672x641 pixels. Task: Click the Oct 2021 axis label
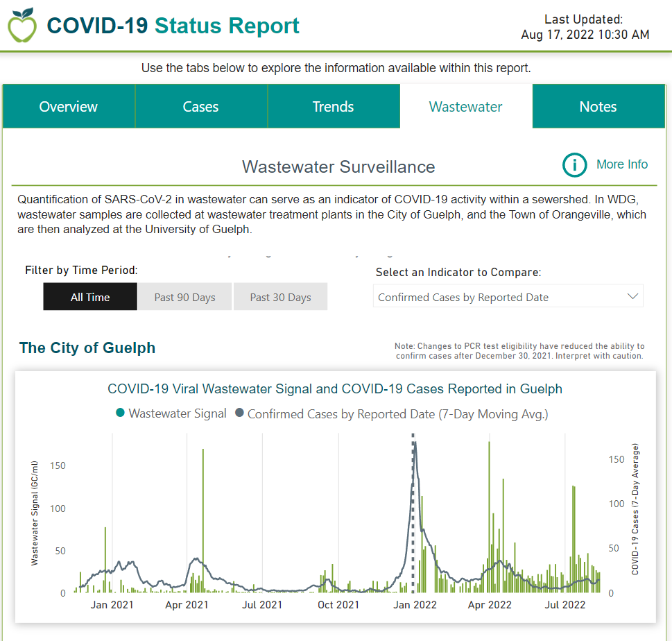(338, 604)
